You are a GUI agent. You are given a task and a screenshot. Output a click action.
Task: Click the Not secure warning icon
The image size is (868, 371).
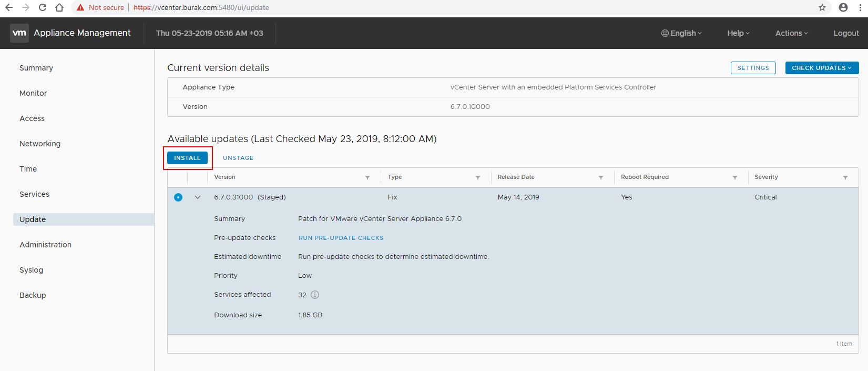[80, 7]
